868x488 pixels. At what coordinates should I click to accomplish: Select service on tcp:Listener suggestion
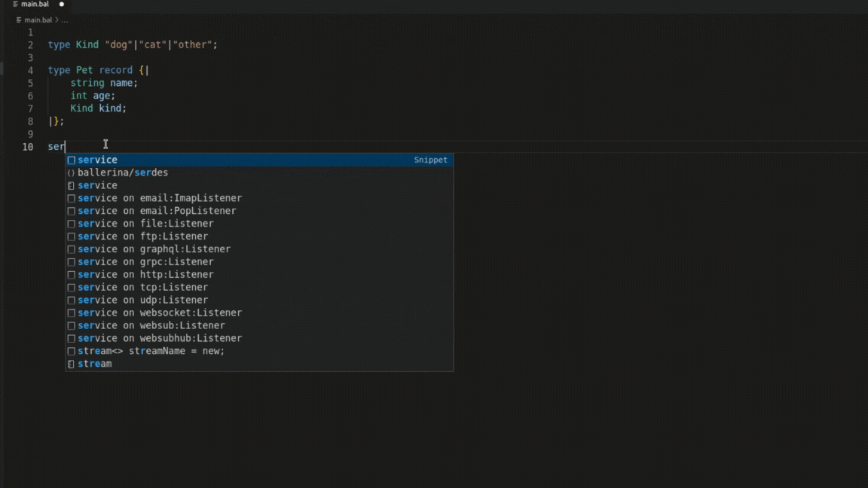point(259,287)
